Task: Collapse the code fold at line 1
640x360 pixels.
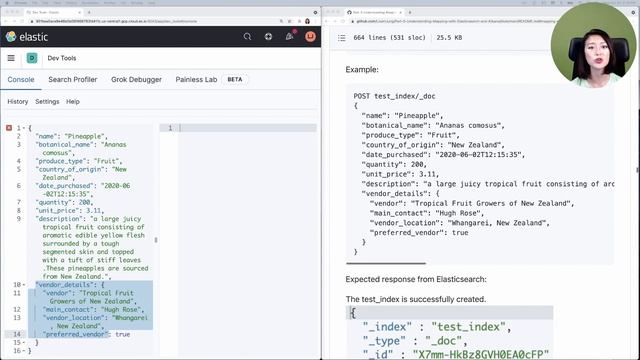Action: [24, 128]
